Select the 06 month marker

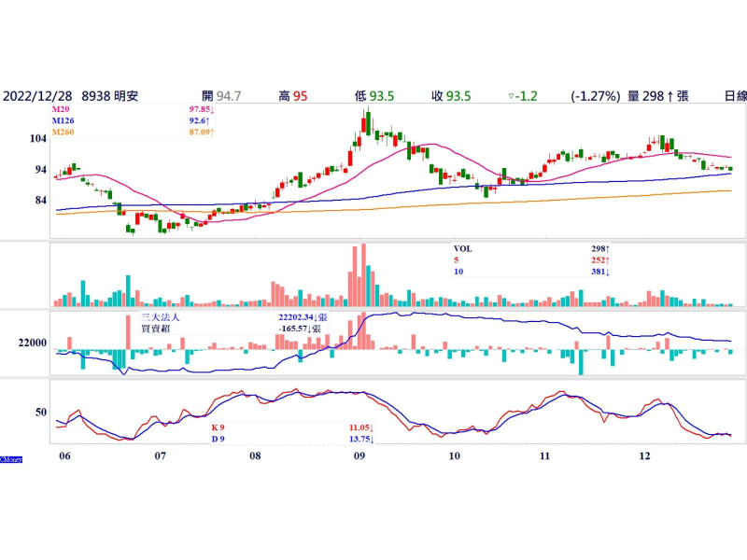[x=63, y=456]
